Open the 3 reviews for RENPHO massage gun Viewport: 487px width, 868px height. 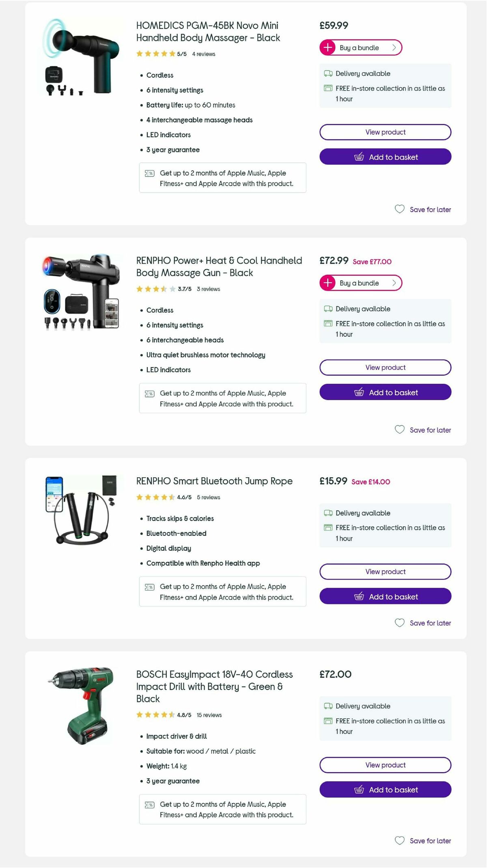point(208,289)
